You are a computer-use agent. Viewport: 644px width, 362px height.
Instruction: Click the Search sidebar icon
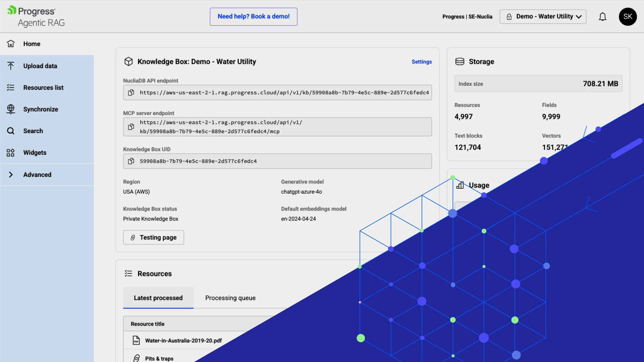10,131
